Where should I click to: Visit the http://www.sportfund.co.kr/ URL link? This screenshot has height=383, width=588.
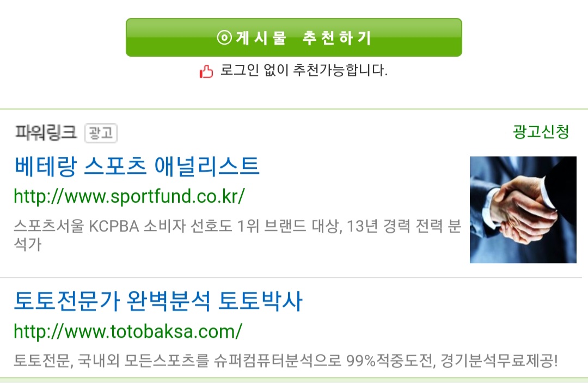130,196
